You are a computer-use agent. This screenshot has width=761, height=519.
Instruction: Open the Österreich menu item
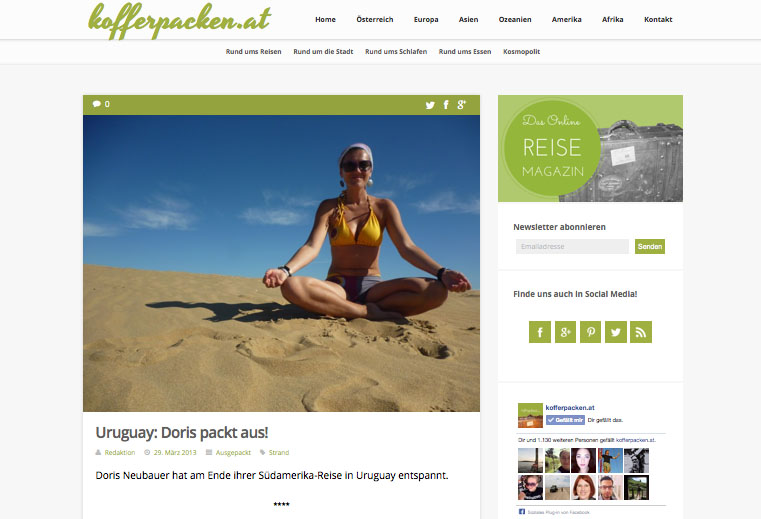click(375, 19)
